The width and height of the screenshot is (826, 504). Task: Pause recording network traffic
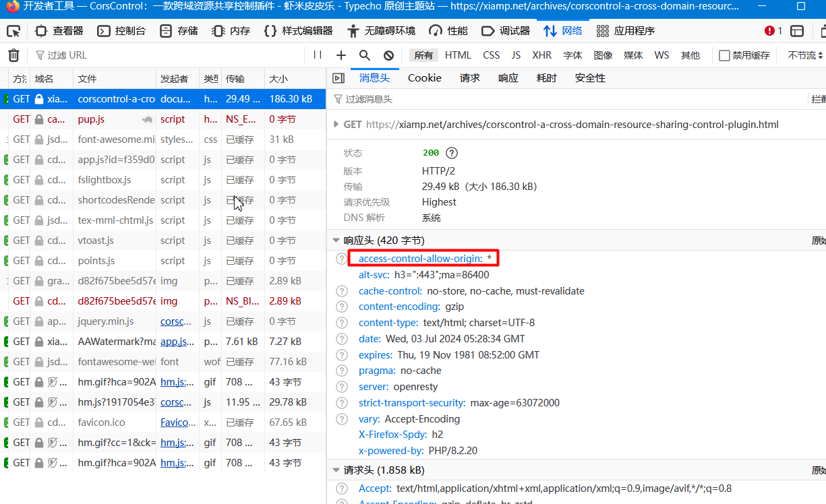click(318, 55)
